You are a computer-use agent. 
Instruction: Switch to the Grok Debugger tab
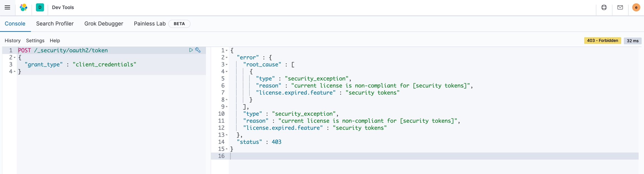(x=104, y=24)
